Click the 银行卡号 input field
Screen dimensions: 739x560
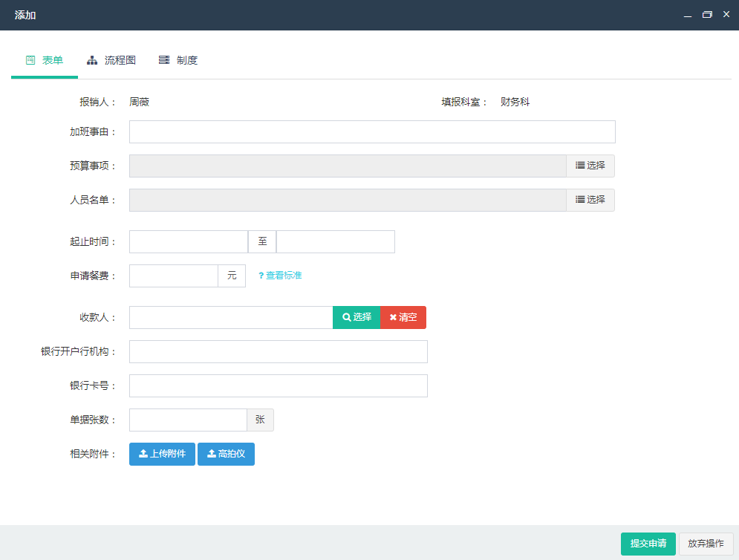click(x=278, y=385)
